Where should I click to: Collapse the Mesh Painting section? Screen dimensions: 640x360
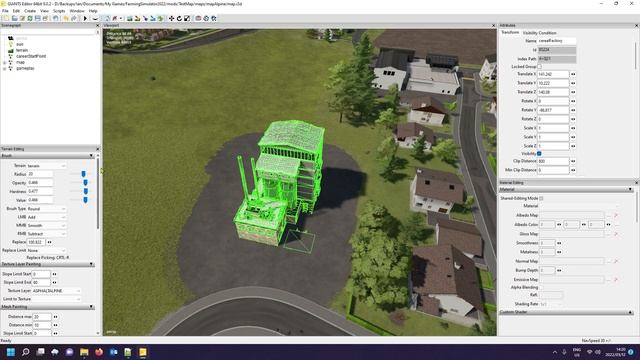coord(91,307)
